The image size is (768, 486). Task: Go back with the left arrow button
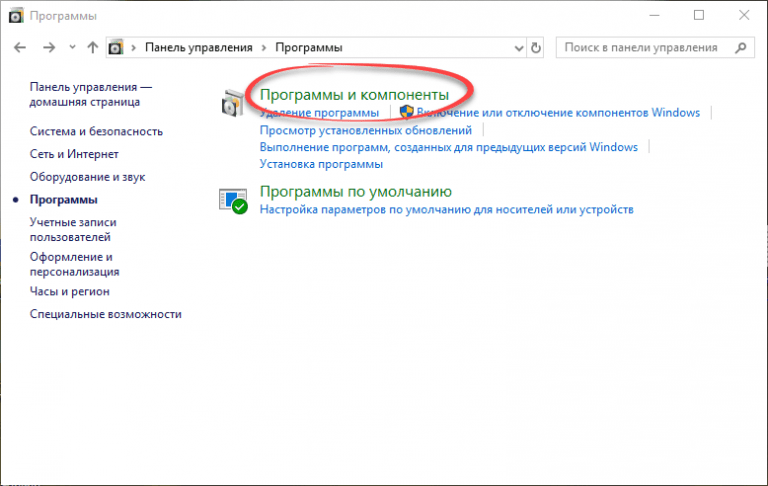click(20, 48)
